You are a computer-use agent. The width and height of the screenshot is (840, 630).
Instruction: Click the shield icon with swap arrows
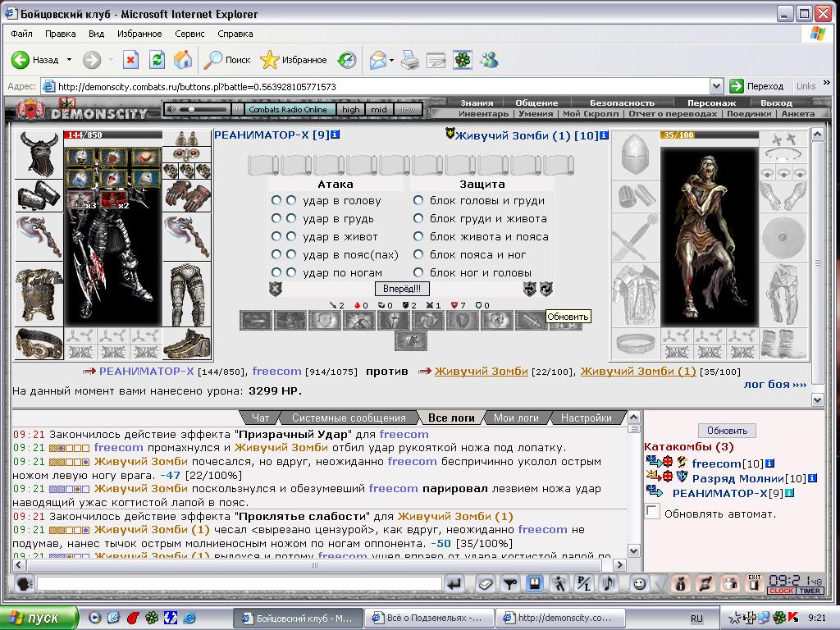coord(530,289)
